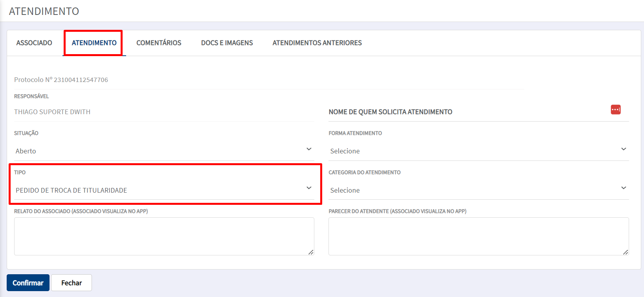
Task: Expand the TIPO dropdown
Action: coord(164,190)
